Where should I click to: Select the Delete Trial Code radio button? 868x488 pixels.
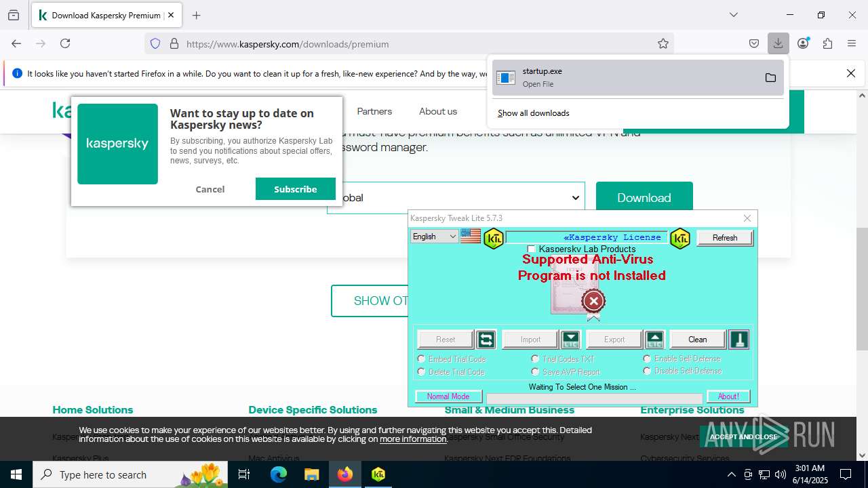point(421,371)
